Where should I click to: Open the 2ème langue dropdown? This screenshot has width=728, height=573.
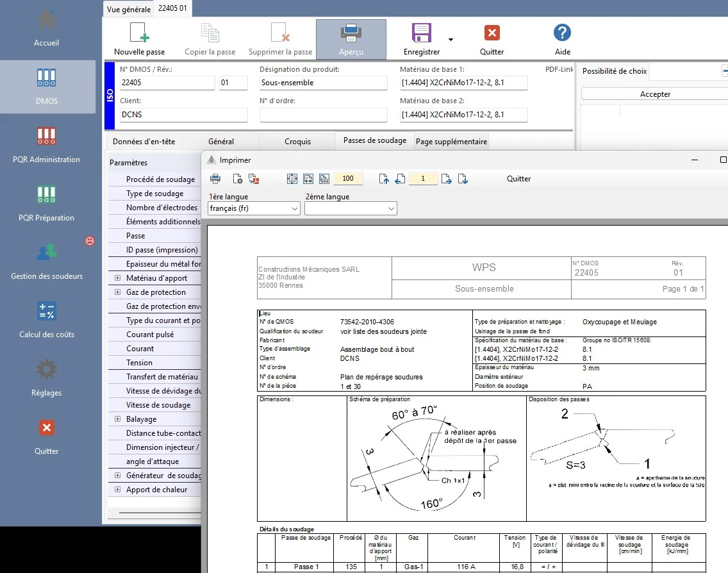(x=351, y=208)
